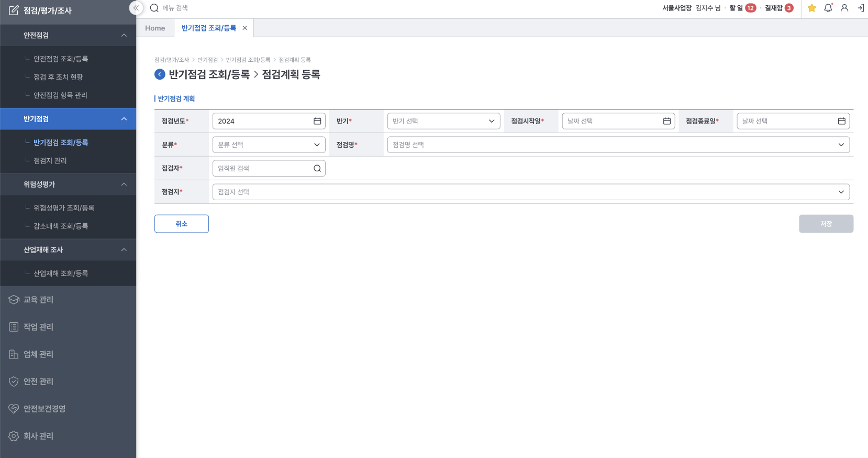Close the 반기점검 조회/등록 tab

pyautogui.click(x=244, y=28)
